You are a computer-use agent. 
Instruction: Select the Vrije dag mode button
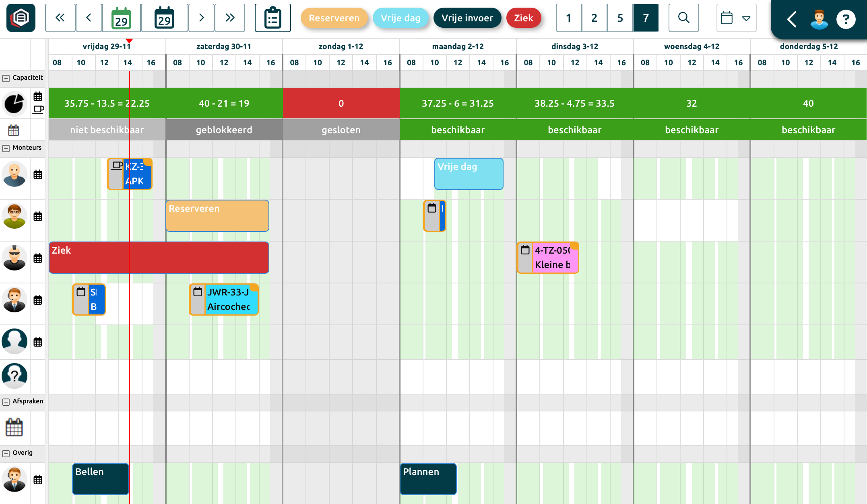(400, 18)
